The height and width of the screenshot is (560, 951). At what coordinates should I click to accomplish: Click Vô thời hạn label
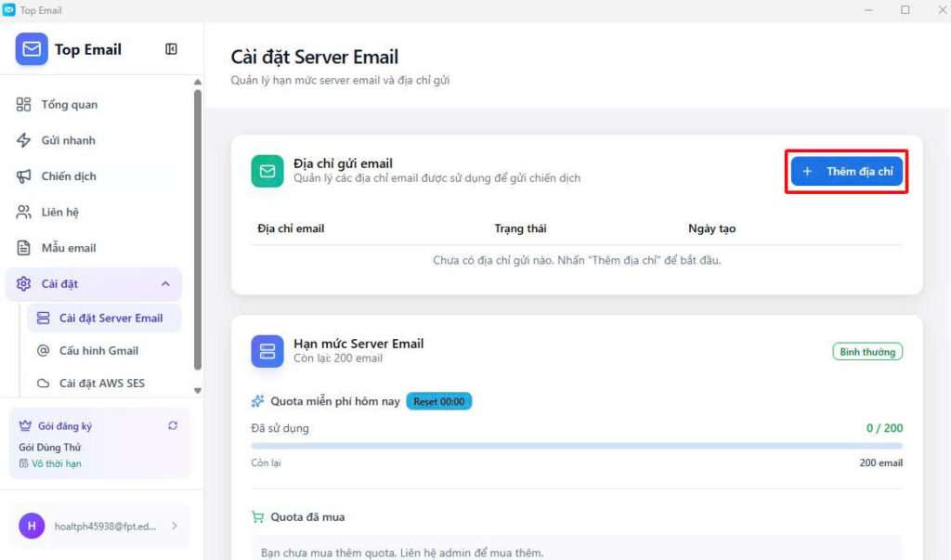(57, 463)
